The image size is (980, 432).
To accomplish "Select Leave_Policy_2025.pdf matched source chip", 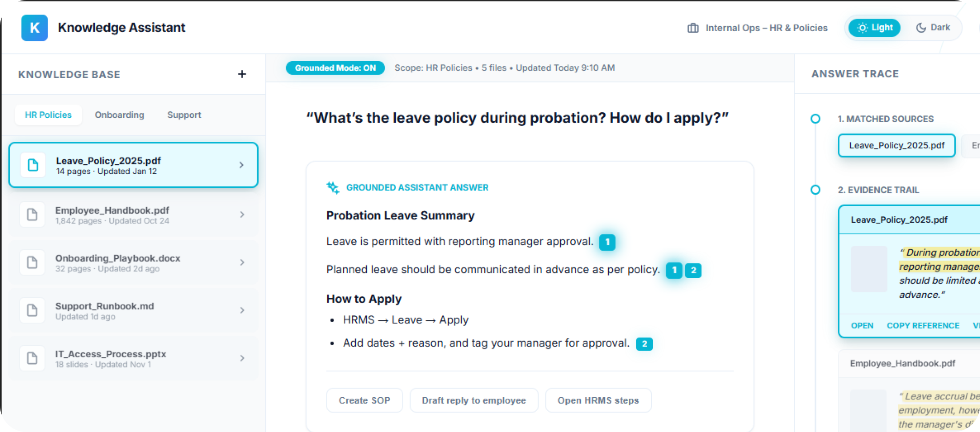I will [x=896, y=145].
